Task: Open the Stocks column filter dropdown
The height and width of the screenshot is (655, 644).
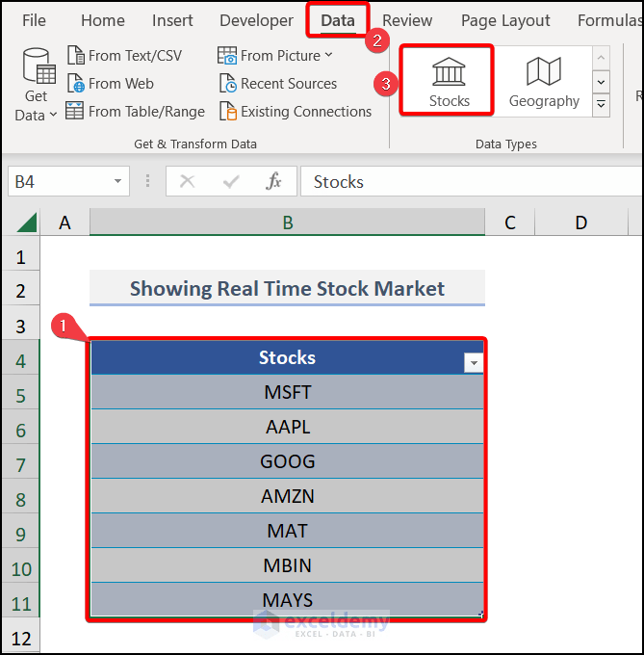Action: click(474, 362)
